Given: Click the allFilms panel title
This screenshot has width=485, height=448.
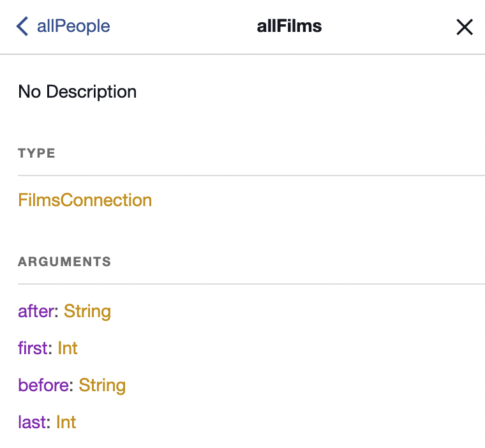Looking at the screenshot, I should click(x=289, y=26).
